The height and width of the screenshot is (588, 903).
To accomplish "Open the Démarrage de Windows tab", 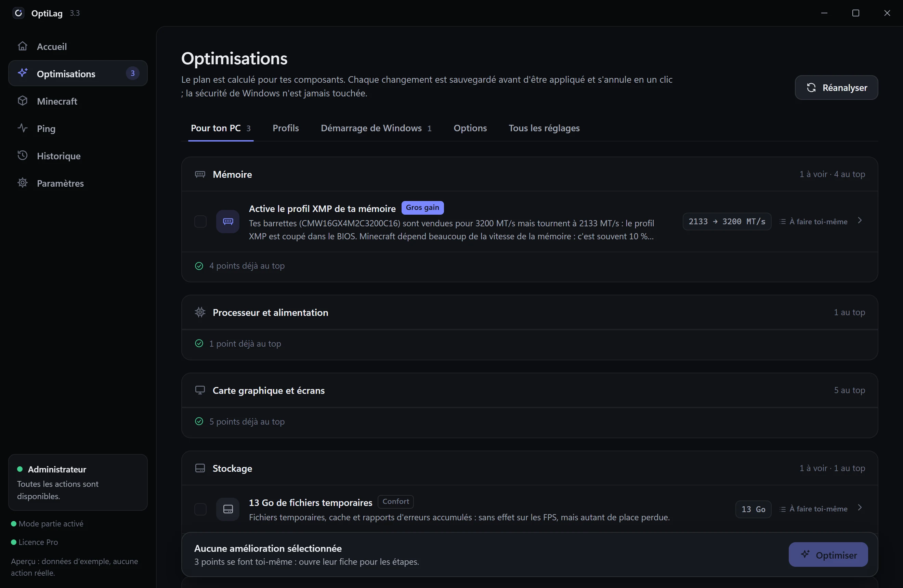I will tap(376, 128).
